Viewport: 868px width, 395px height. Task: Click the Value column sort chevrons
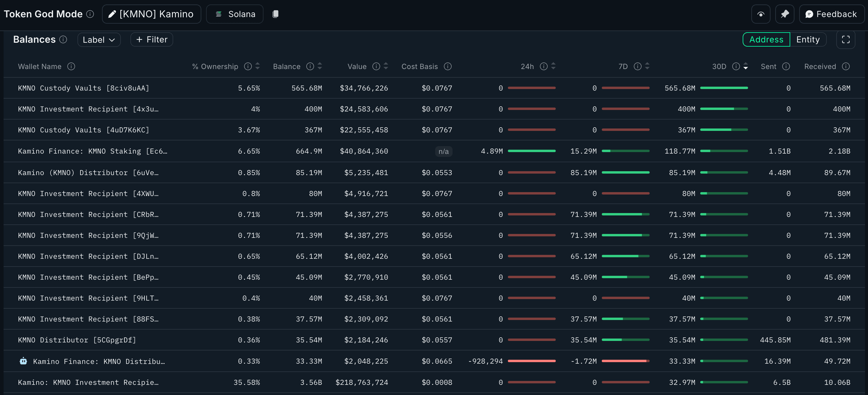(x=386, y=66)
